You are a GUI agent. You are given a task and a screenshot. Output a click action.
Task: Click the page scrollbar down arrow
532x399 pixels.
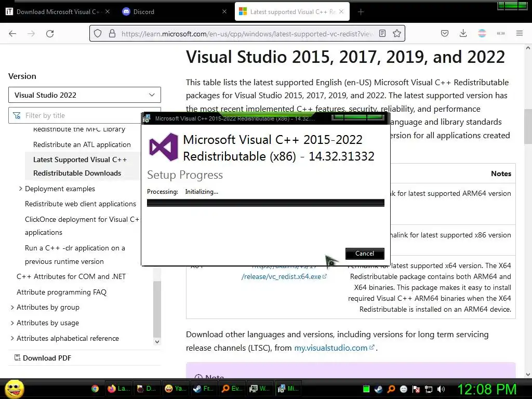coord(528,375)
